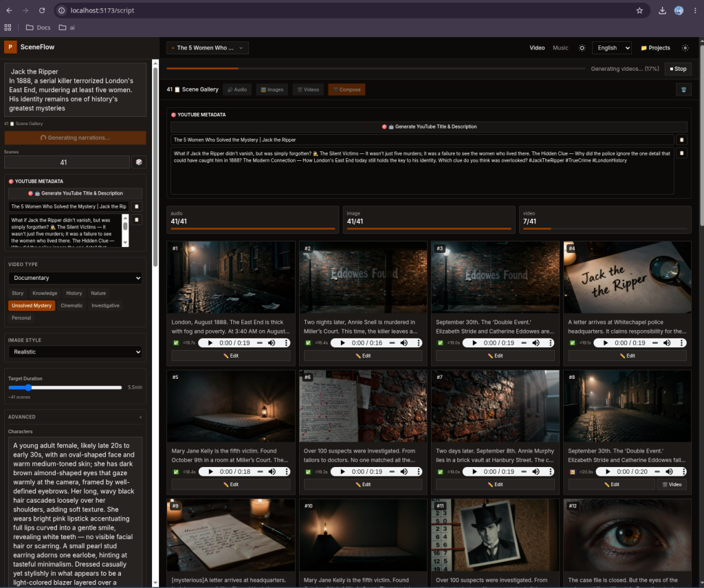Image resolution: width=704 pixels, height=588 pixels.
Task: Play audio for scene #4
Action: [x=606, y=342]
